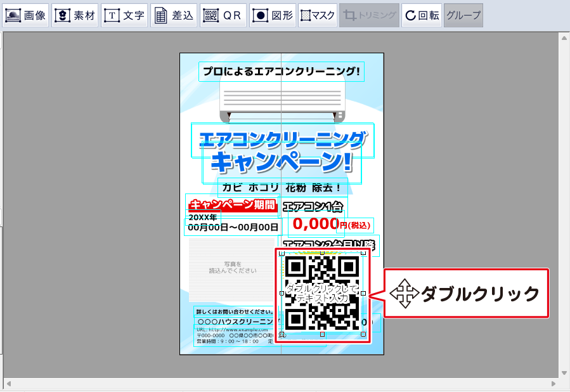
Task: Select the キャンペーン期間 red label
Action: pos(232,205)
